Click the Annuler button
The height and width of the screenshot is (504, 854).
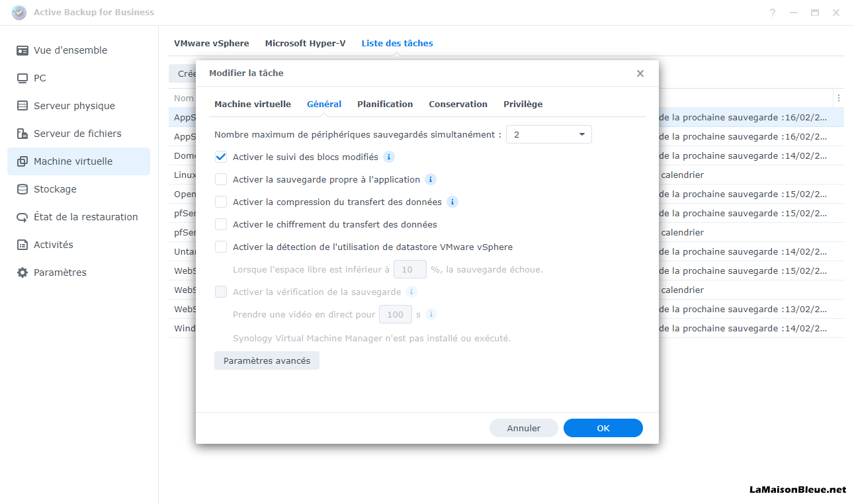pos(524,428)
